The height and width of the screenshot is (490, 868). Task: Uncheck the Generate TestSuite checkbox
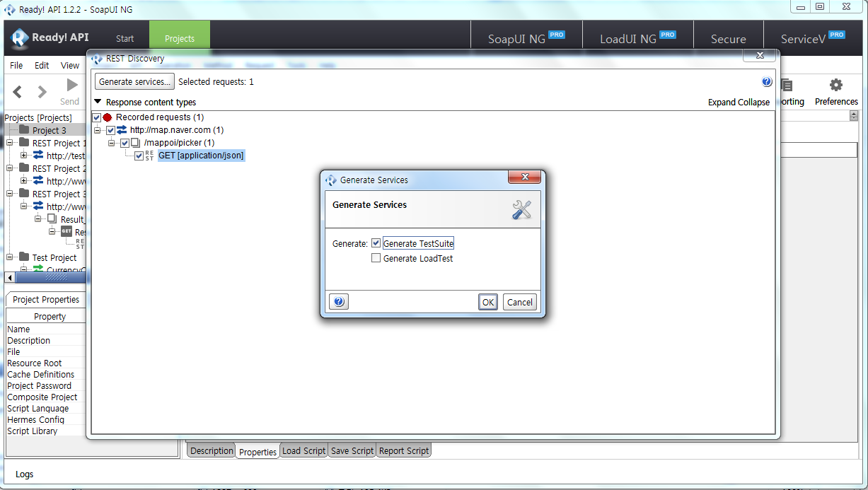click(x=376, y=243)
